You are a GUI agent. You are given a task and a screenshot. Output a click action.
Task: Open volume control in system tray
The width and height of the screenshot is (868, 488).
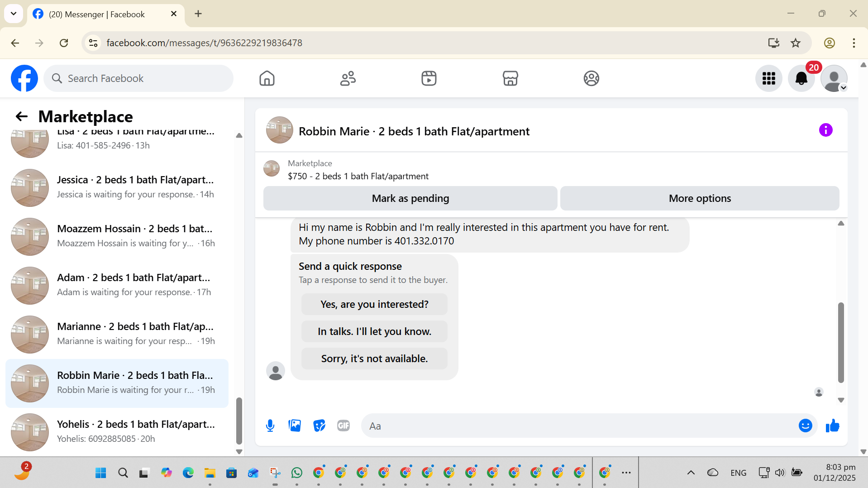coord(780,473)
